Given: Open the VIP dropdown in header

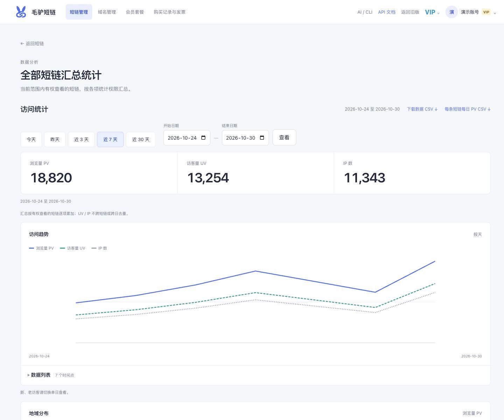Looking at the screenshot, I should tap(432, 12).
